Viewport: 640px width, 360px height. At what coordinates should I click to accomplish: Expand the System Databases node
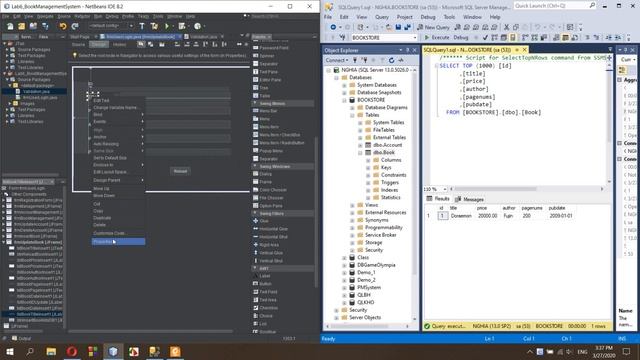click(x=344, y=85)
